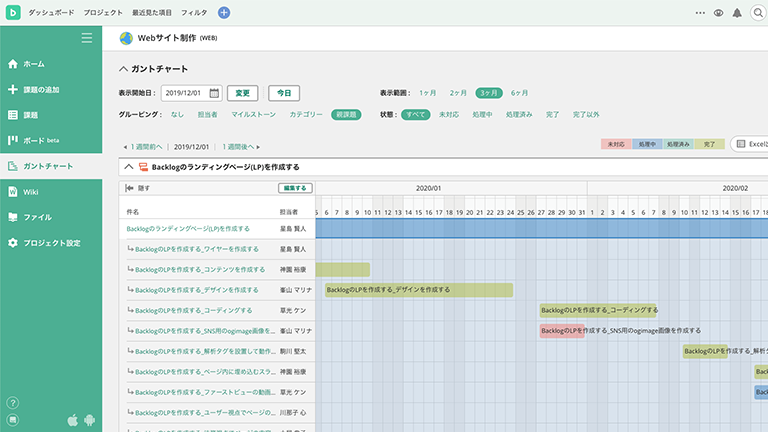Viewport: 768px width, 432px height.
Task: Set display range to 2ヶ月
Action: (458, 93)
